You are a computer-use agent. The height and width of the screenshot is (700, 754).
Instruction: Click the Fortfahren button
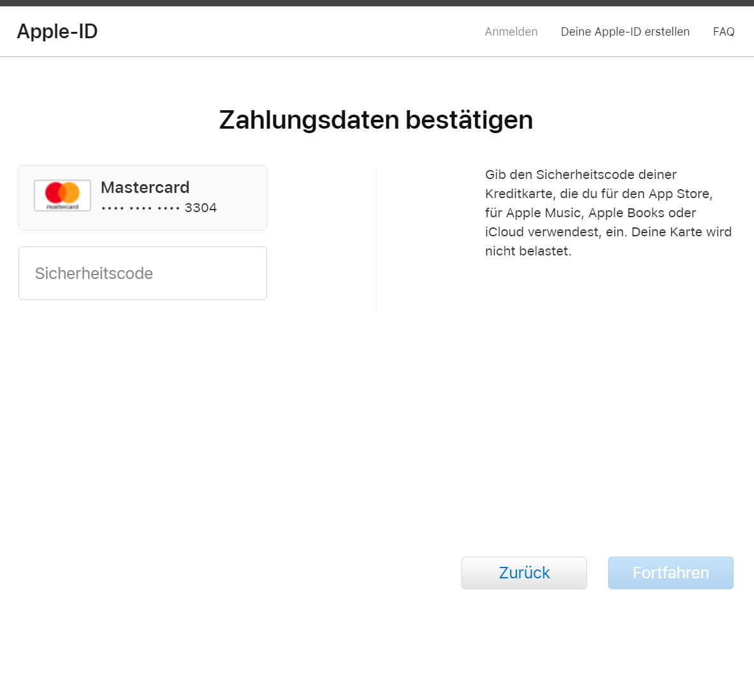[x=671, y=573]
